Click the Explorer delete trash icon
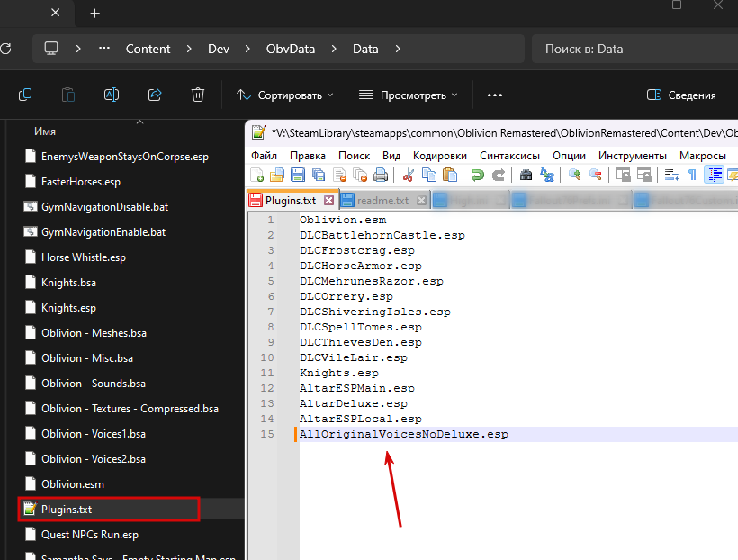 tap(198, 95)
